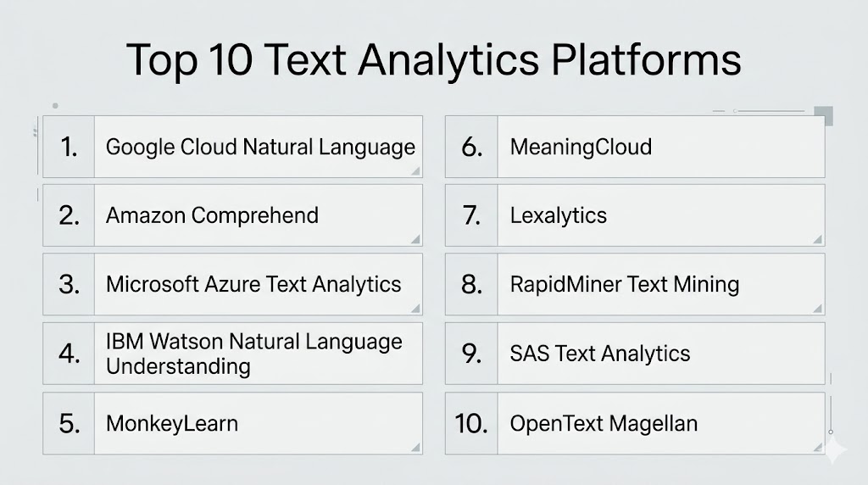
Task: Click the corner triangle on Google Cloud Natural Language box
Action: coord(415,171)
